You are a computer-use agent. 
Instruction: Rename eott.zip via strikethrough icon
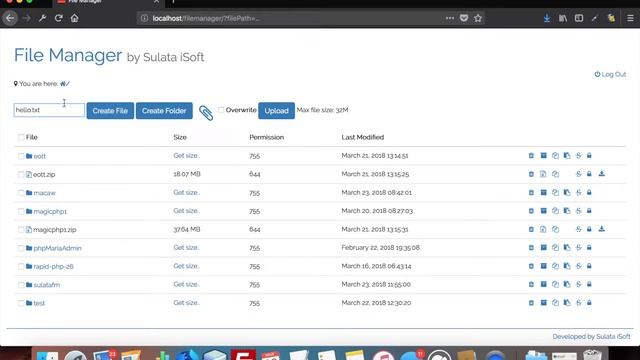(x=578, y=174)
